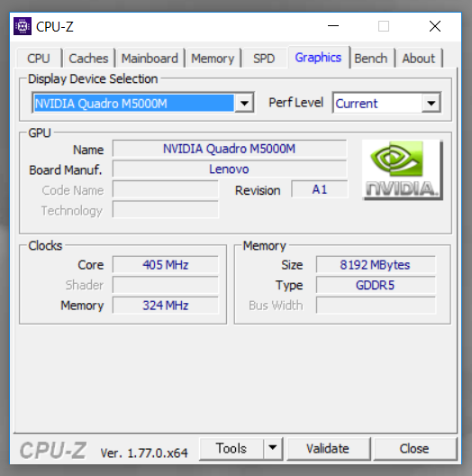Close the window with the X button
The image size is (472, 476).
pyautogui.click(x=435, y=26)
